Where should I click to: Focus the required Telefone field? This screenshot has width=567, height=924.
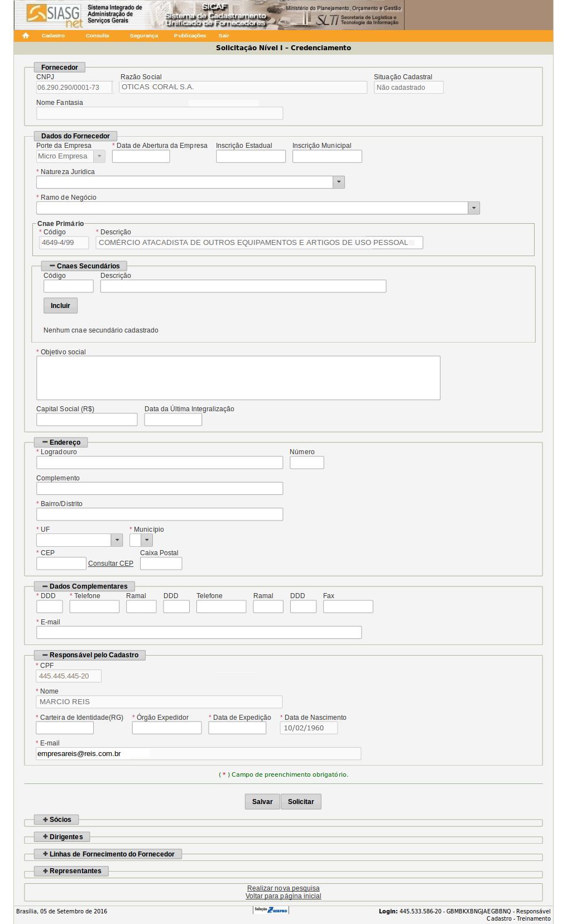click(94, 607)
